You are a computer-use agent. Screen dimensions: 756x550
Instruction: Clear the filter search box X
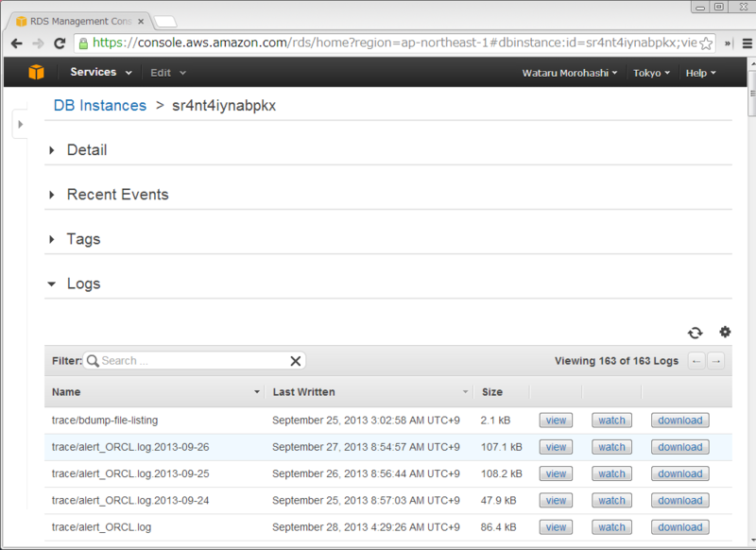296,361
